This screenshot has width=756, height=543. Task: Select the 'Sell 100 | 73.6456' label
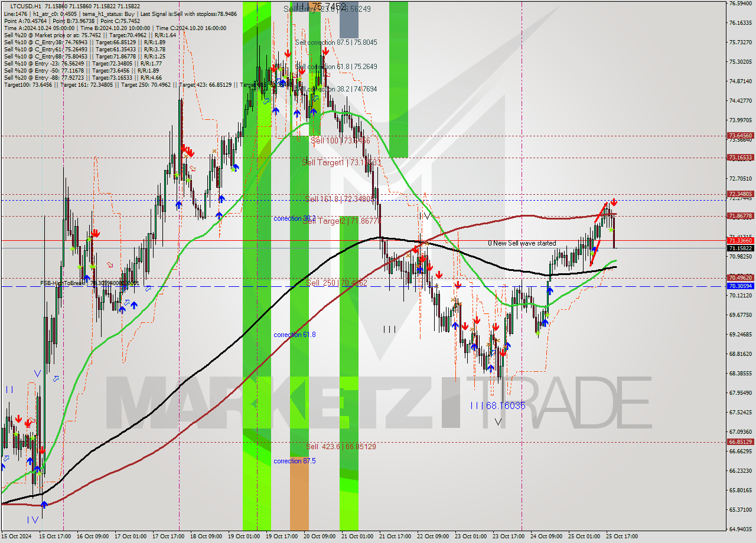click(x=340, y=140)
